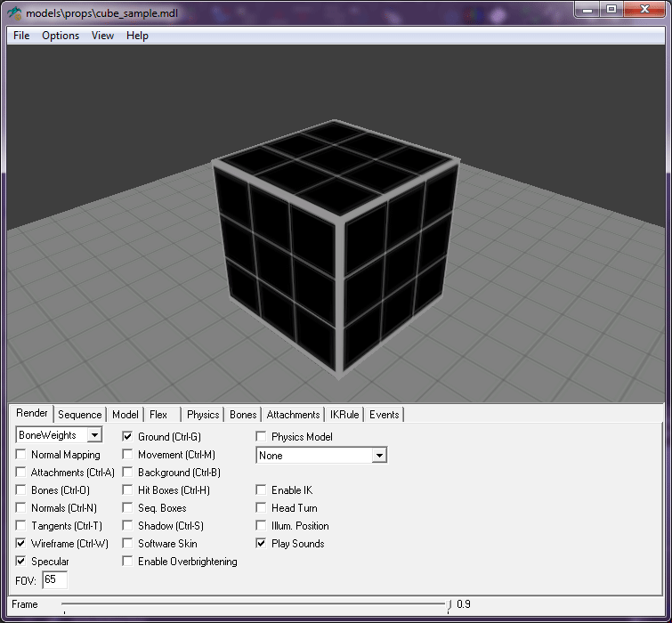This screenshot has height=623, width=672.
Task: Uncheck the Specular option
Action: coord(20,561)
